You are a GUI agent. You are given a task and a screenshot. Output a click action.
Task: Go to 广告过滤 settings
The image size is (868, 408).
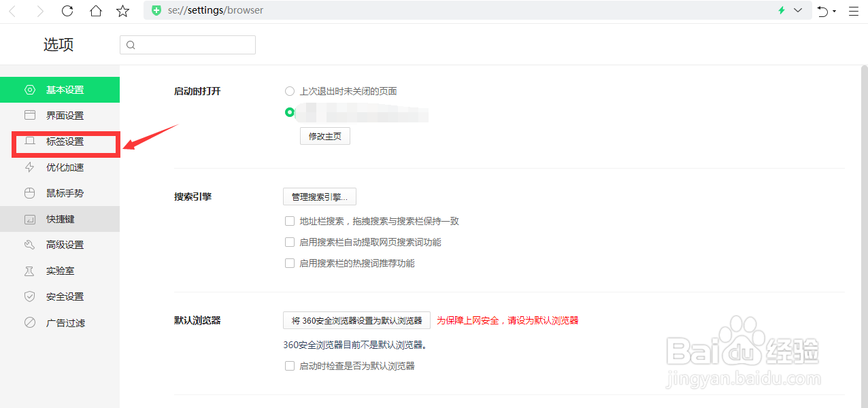point(65,323)
